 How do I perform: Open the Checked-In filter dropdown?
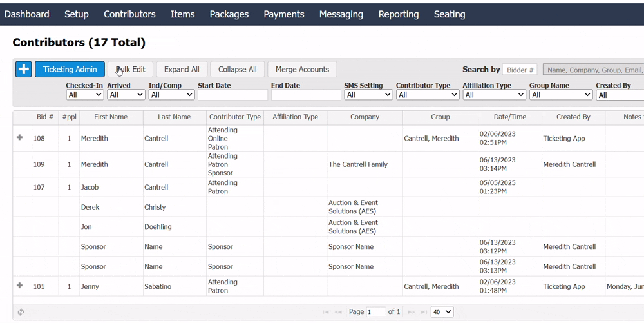pyautogui.click(x=85, y=95)
